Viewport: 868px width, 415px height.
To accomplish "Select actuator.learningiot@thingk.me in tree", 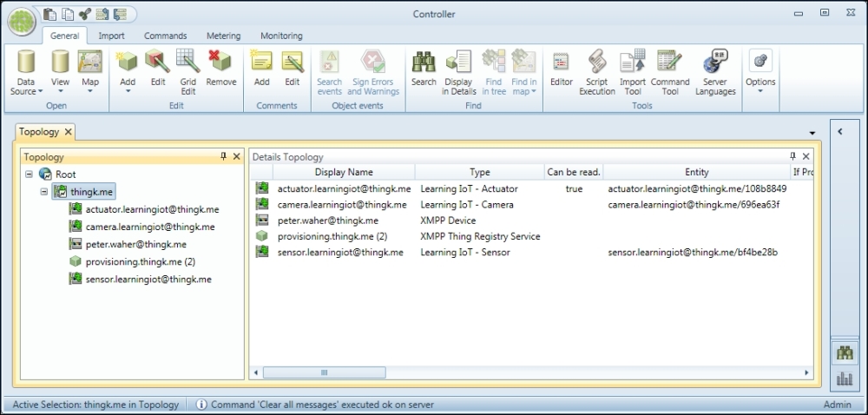I will [152, 210].
